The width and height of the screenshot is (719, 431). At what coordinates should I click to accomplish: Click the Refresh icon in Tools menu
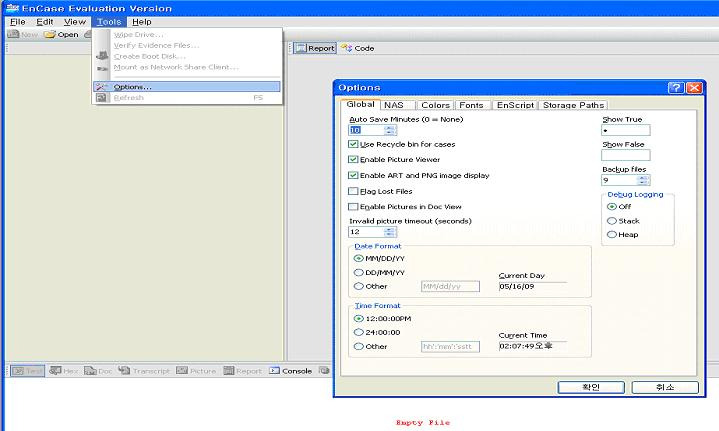click(101, 98)
